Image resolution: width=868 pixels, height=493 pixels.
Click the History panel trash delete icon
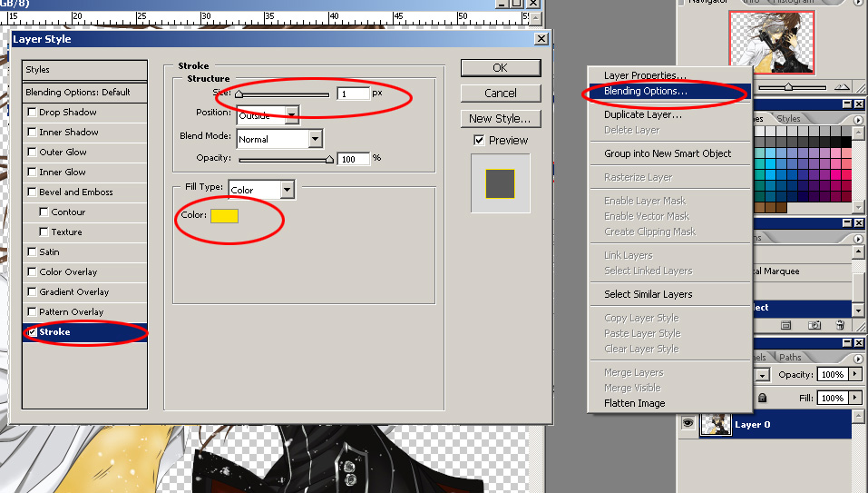click(841, 325)
